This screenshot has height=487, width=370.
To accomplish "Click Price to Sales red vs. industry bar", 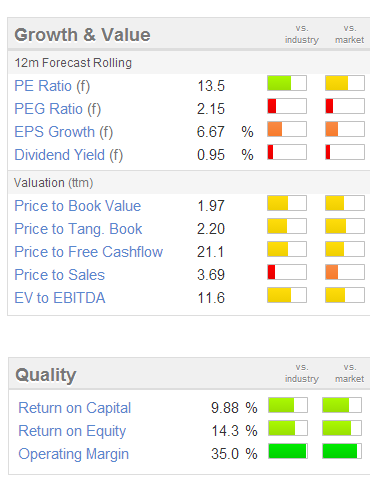I will point(287,272).
